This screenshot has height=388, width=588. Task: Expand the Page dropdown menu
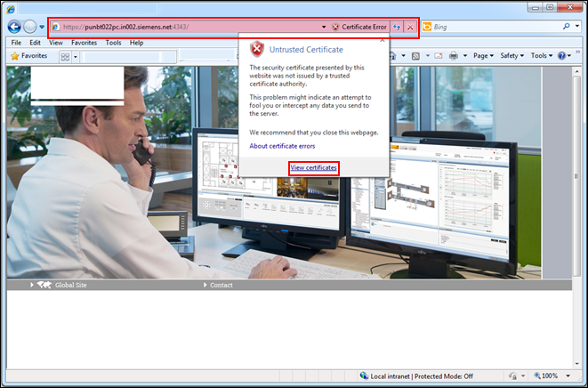click(483, 56)
